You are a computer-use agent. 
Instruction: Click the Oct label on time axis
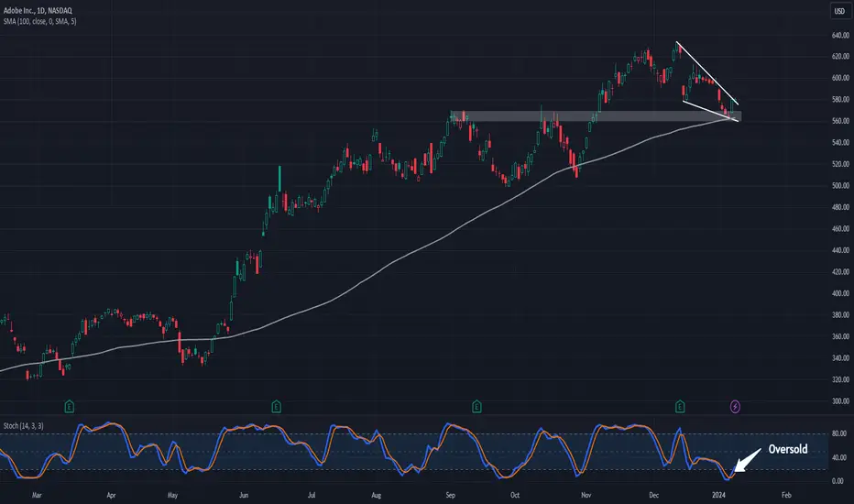515,495
